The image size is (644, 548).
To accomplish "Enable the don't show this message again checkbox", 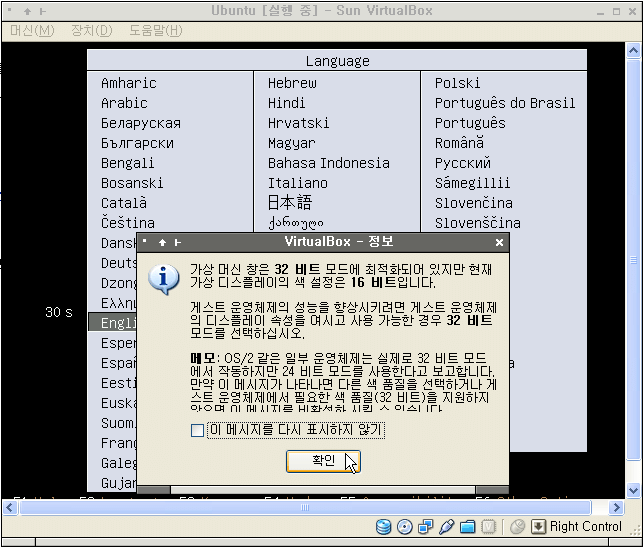I will [197, 431].
